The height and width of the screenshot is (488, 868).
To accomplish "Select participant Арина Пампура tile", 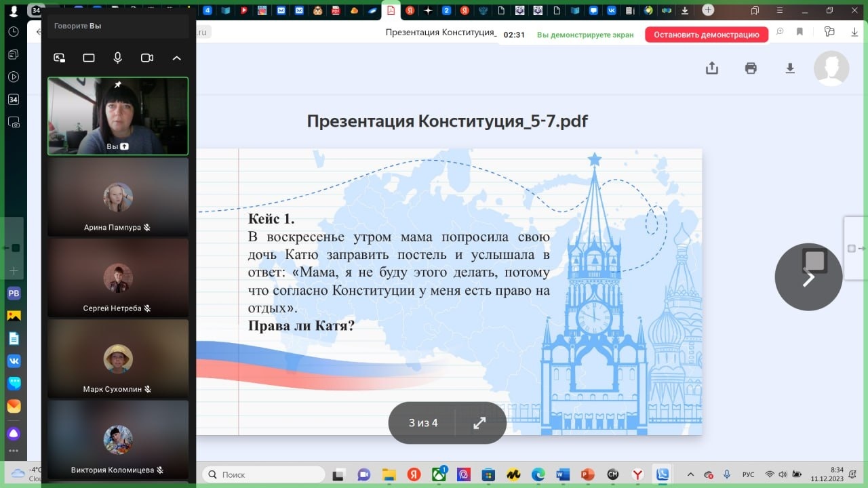I will tap(118, 197).
